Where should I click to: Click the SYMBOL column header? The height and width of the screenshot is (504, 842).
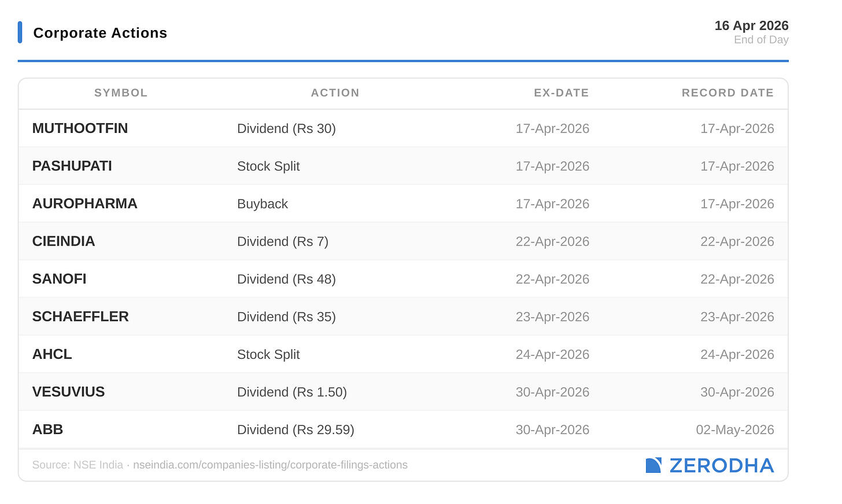[121, 93]
